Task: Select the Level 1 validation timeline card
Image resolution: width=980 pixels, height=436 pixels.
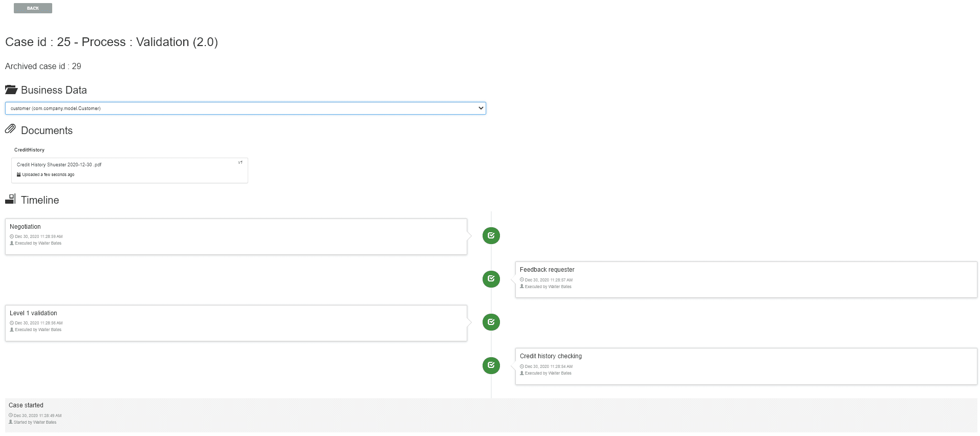Action: point(235,323)
